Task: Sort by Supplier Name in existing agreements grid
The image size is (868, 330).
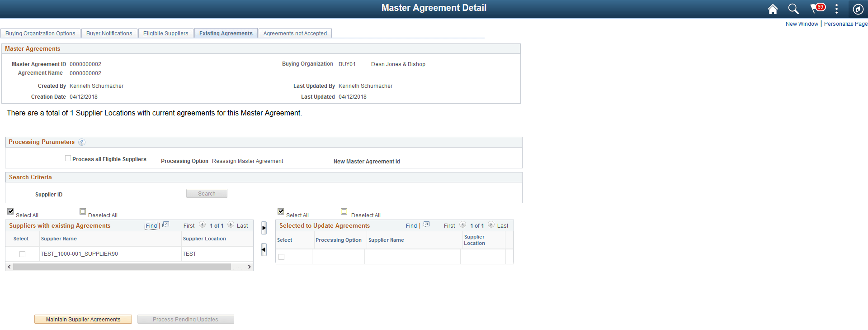Action: [59, 239]
